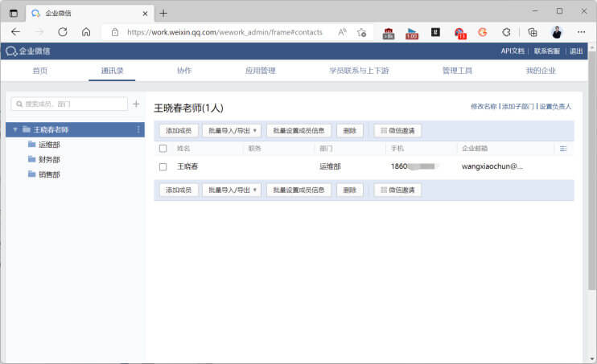Switch to the 协作 tab
Viewport: 597px width, 364px height.
tap(184, 71)
